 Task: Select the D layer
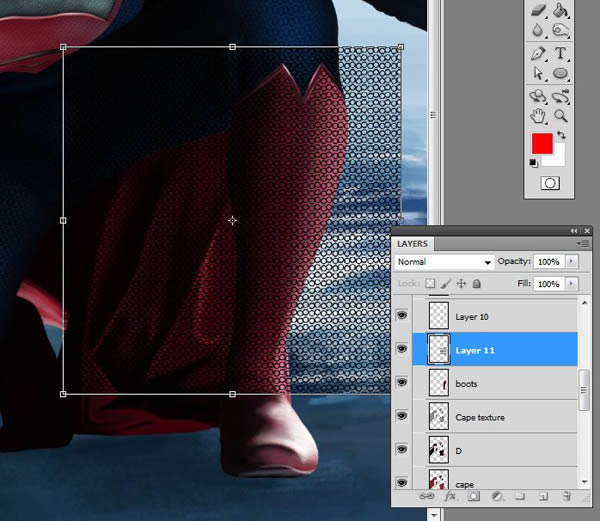pyautogui.click(x=494, y=450)
